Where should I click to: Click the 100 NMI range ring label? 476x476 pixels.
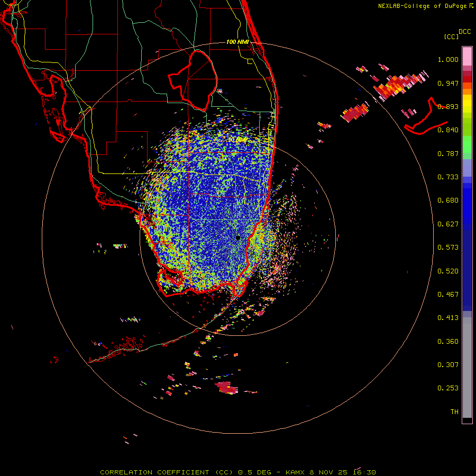(237, 42)
